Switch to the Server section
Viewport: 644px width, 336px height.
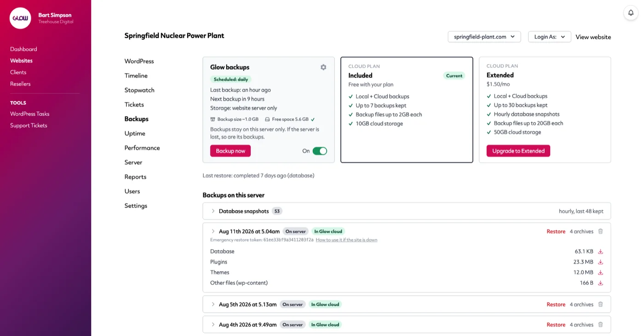[x=133, y=162]
